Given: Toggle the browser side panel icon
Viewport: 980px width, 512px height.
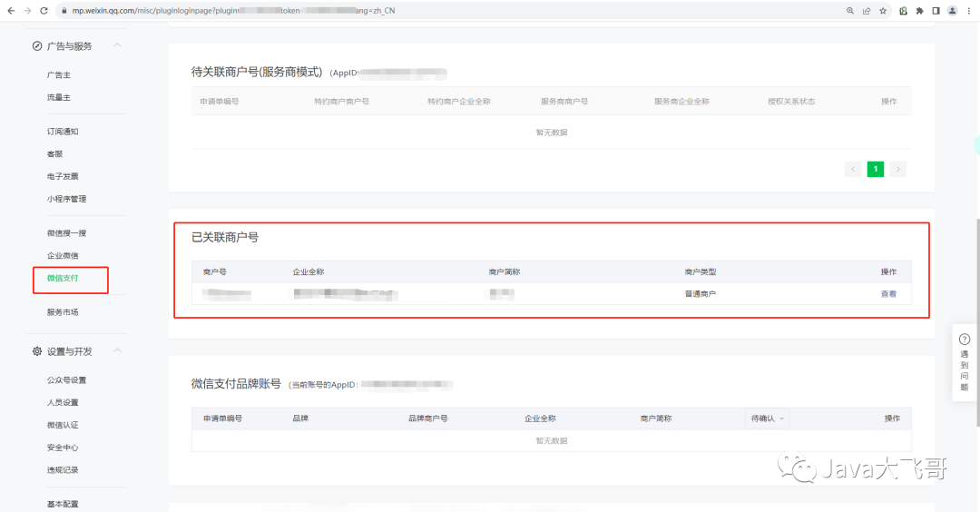Looking at the screenshot, I should pos(936,11).
